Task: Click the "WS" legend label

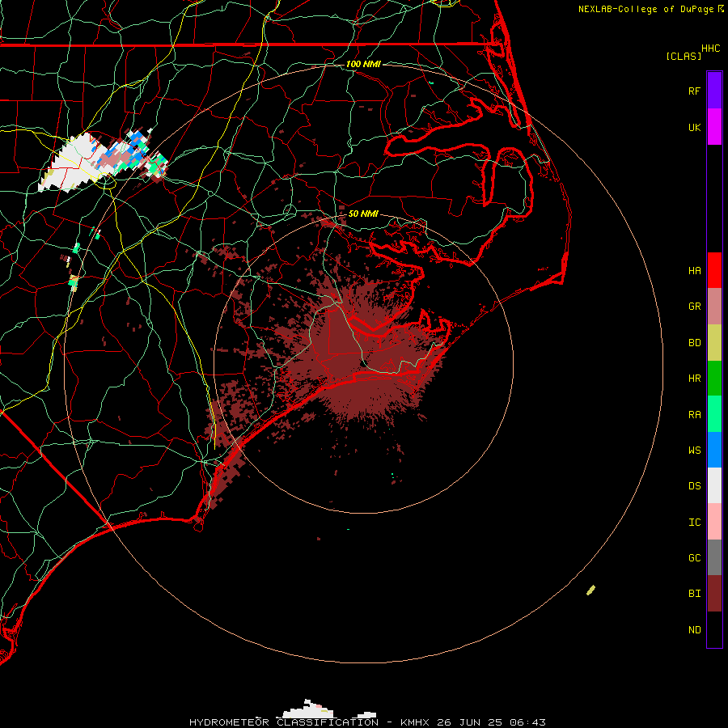Action: pyautogui.click(x=694, y=451)
